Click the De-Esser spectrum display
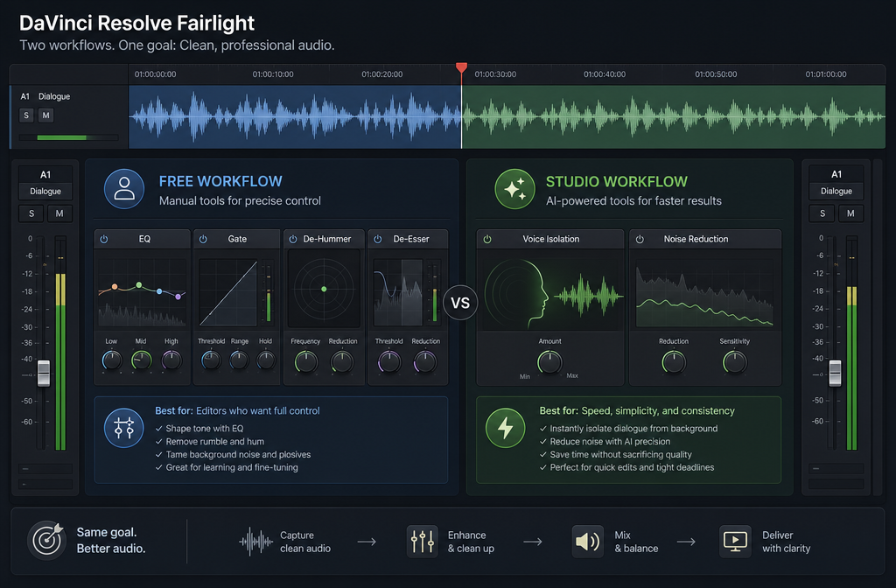The width and height of the screenshot is (896, 588). click(398, 292)
